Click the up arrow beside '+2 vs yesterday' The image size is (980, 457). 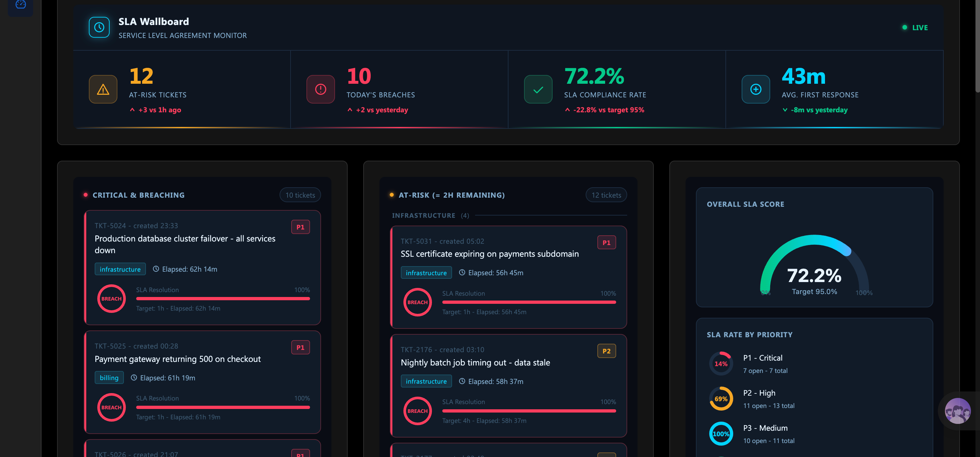click(x=350, y=110)
